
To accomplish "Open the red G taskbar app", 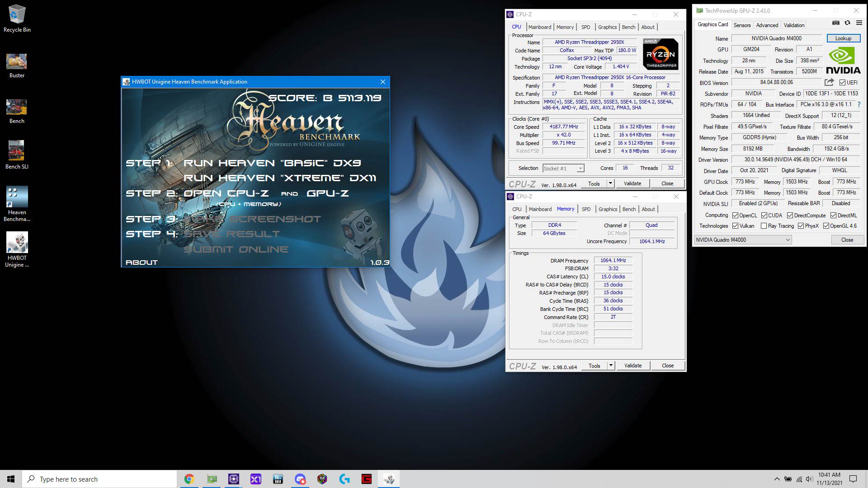I will (x=367, y=479).
